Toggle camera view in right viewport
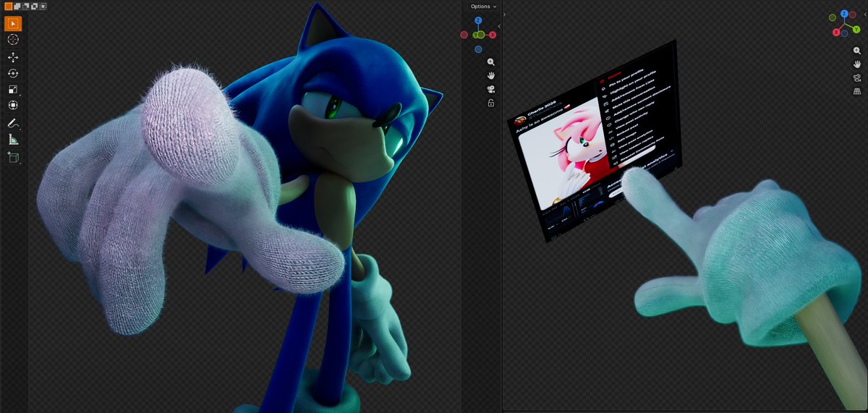Screen dimensions: 868x413 click(857, 78)
